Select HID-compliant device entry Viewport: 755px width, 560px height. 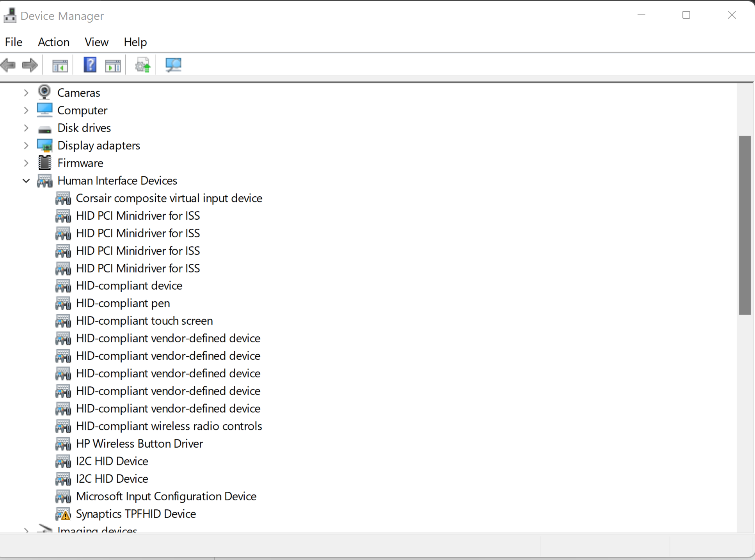pyautogui.click(x=129, y=286)
